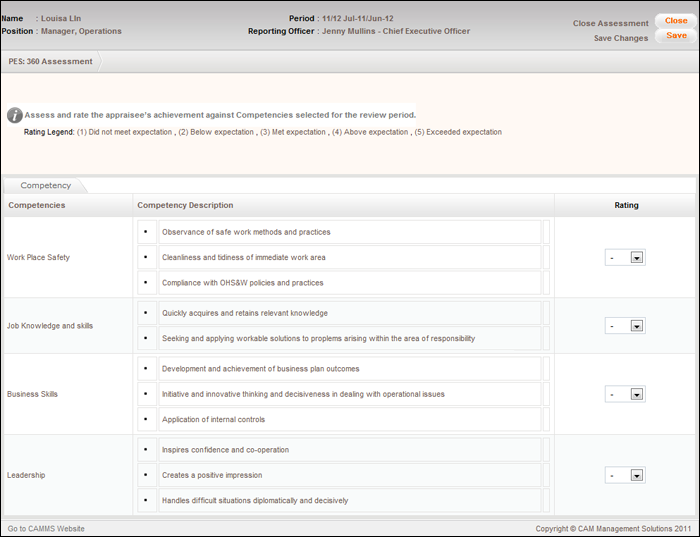
Task: Select 'Quickly acquires and retains relevant knowledge' row
Action: pyautogui.click(x=349, y=313)
